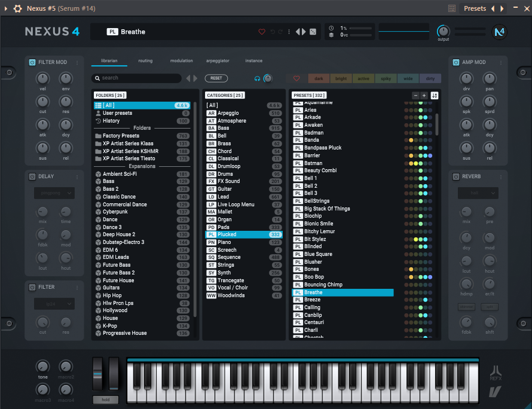Image resolution: width=532 pixels, height=409 pixels.
Task: Expand the title bar menu arrow
Action: pyautogui.click(x=6, y=8)
